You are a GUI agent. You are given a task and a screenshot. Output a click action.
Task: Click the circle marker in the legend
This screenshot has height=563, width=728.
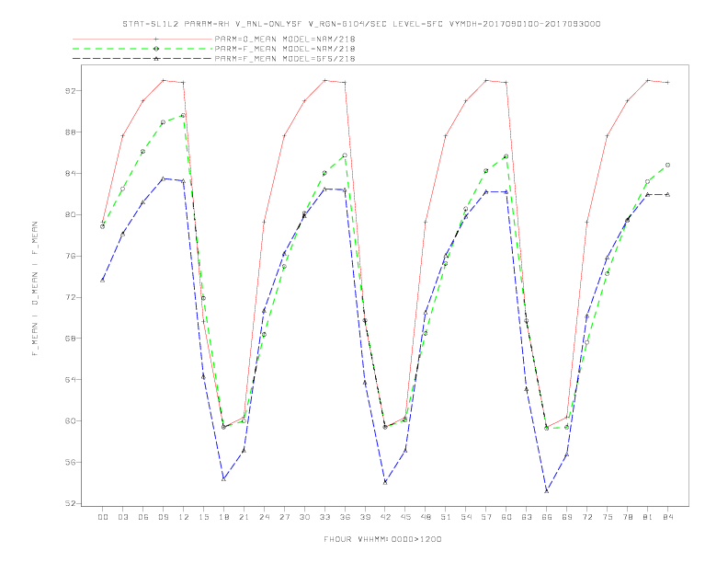(156, 49)
